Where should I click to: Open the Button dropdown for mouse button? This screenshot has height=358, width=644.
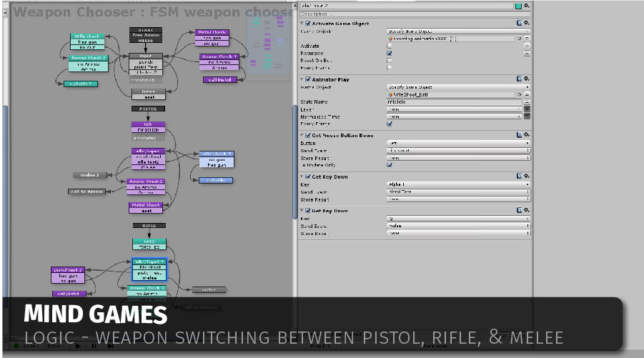tap(457, 143)
